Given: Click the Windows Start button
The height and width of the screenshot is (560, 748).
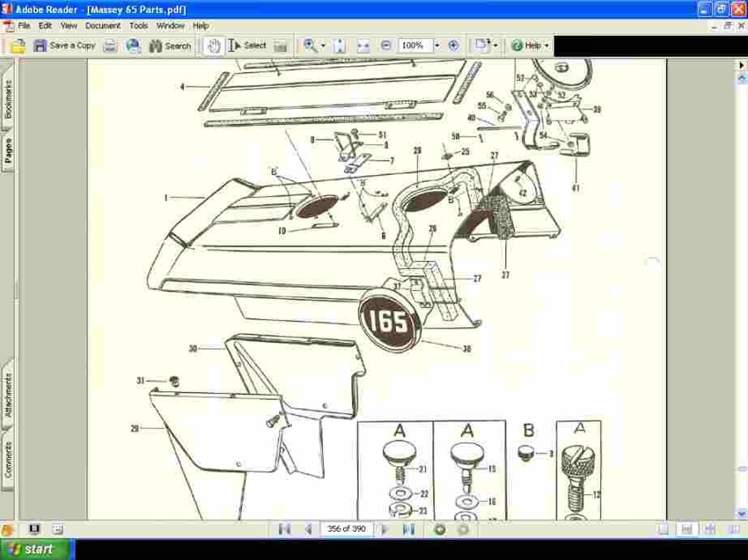Looking at the screenshot, I should (37, 549).
